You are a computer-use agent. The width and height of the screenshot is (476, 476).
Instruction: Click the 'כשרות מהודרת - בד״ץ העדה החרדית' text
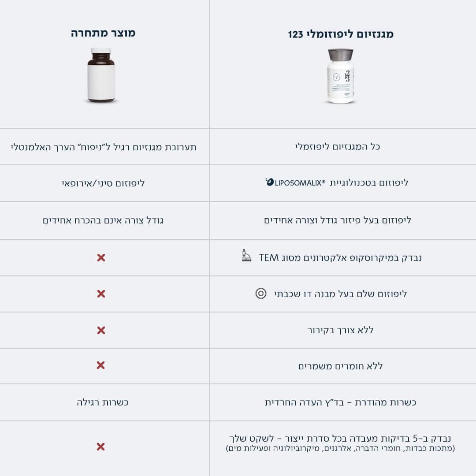(340, 402)
